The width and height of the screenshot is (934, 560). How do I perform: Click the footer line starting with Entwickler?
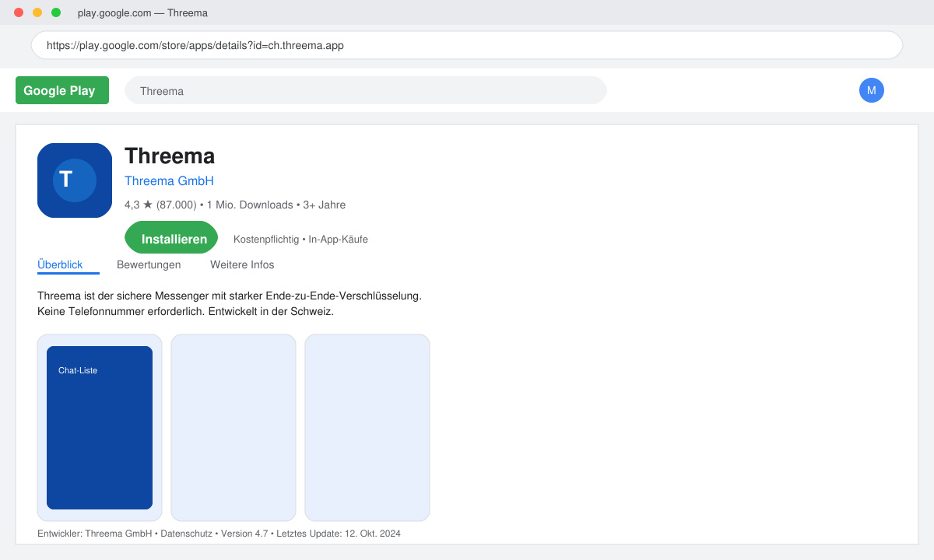(x=219, y=534)
